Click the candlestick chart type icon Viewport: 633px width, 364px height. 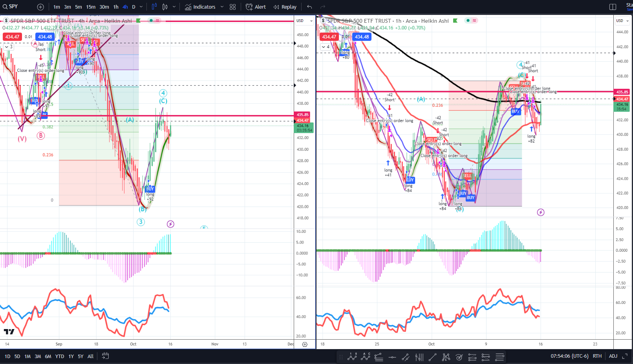(165, 7)
